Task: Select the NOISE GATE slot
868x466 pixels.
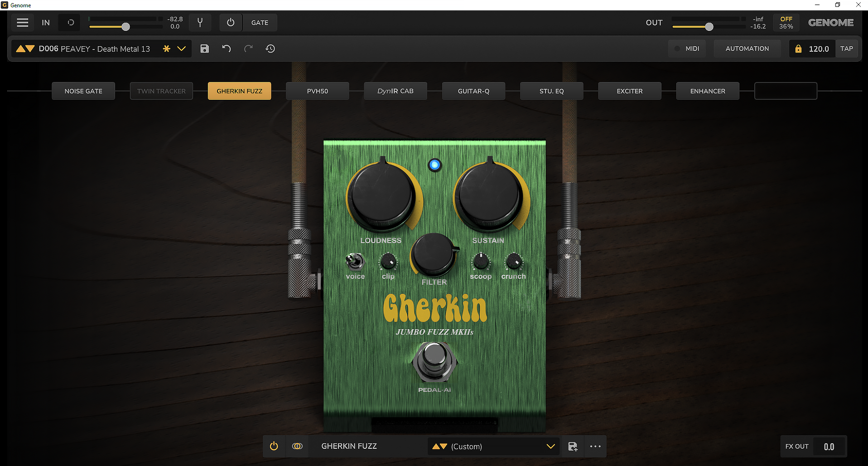Action: tap(83, 91)
